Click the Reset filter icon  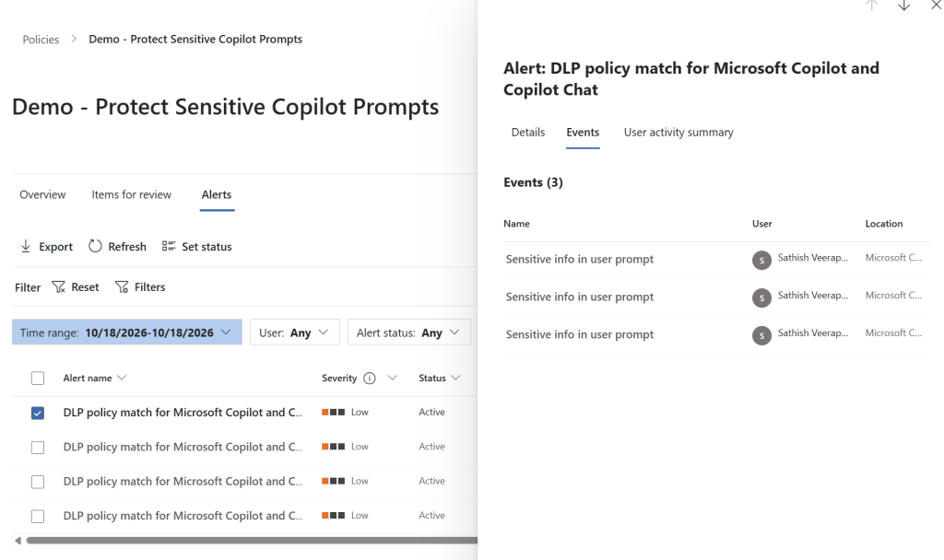point(58,287)
